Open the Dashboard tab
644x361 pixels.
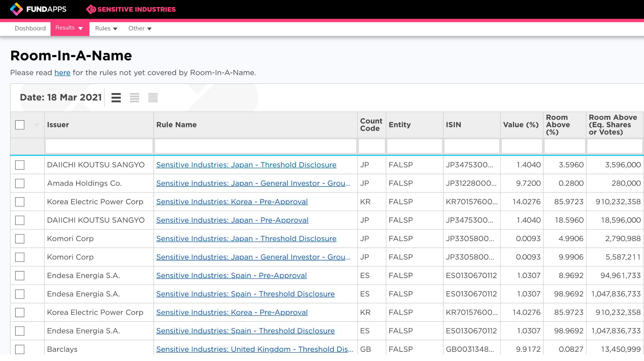(x=30, y=28)
